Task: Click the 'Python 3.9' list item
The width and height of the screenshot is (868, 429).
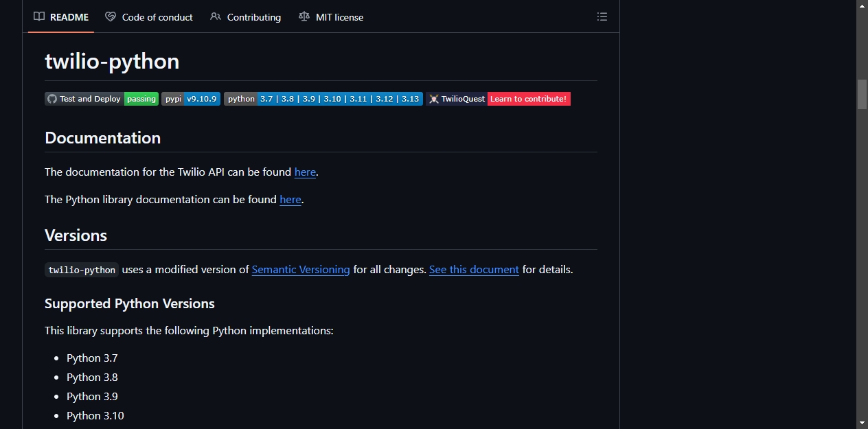Action: pos(92,397)
